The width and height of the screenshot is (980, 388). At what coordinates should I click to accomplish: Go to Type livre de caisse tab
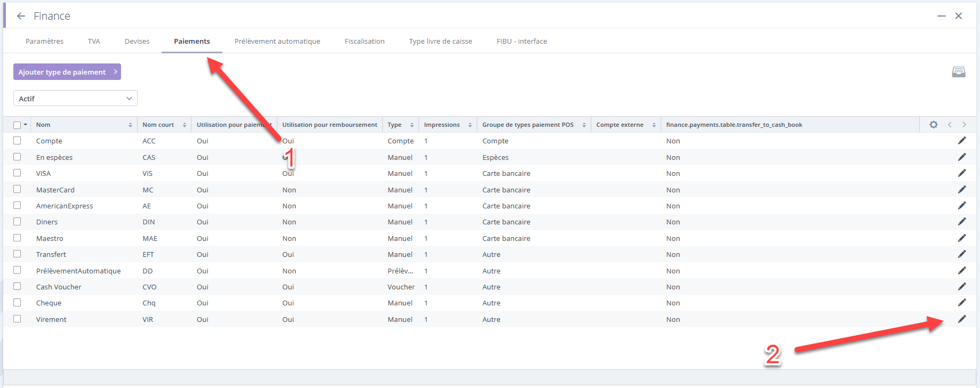click(440, 41)
